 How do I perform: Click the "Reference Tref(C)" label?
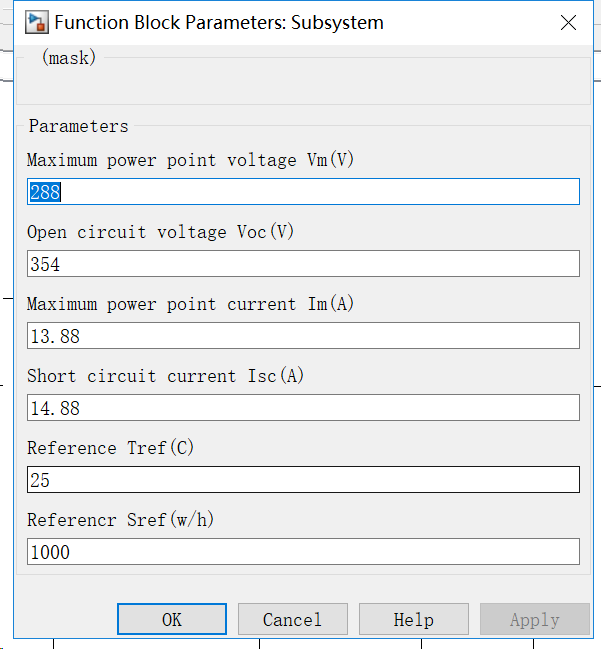click(111, 448)
